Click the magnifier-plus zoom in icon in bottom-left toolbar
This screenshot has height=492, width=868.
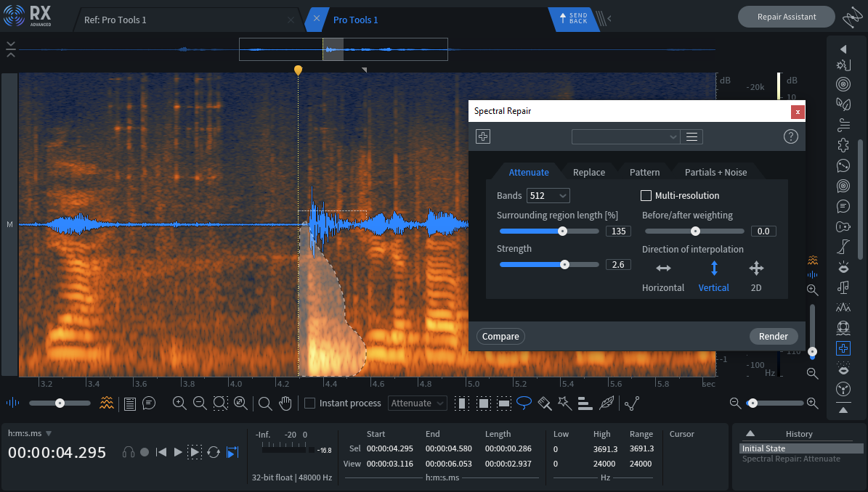point(179,403)
